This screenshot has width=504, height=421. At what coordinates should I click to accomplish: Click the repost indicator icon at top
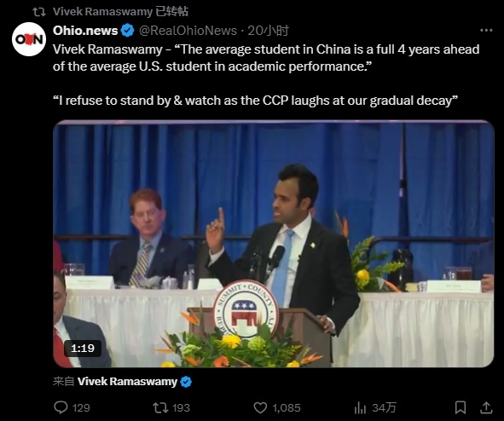pos(39,12)
